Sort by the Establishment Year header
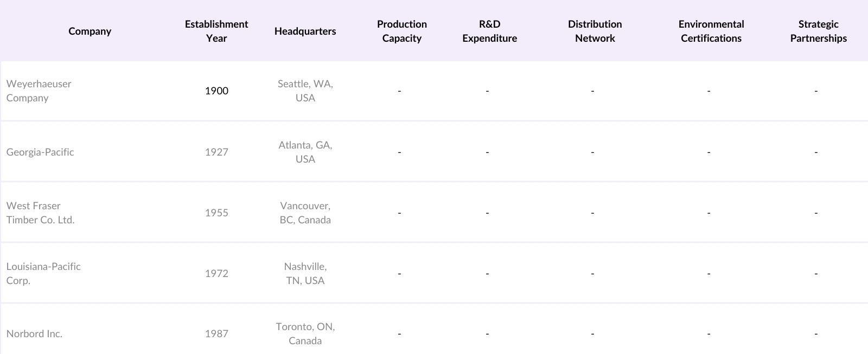 (x=216, y=31)
